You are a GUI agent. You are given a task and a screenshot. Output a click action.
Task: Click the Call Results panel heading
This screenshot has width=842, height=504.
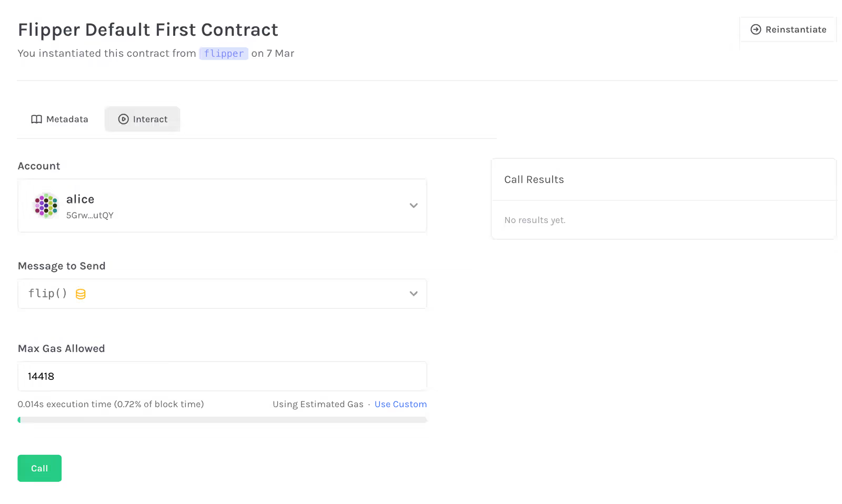[534, 179]
